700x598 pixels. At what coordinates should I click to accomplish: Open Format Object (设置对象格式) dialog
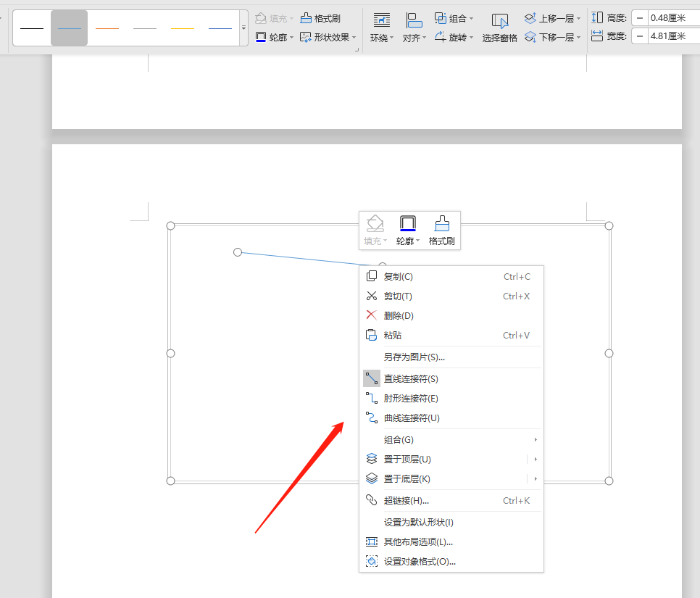point(419,561)
